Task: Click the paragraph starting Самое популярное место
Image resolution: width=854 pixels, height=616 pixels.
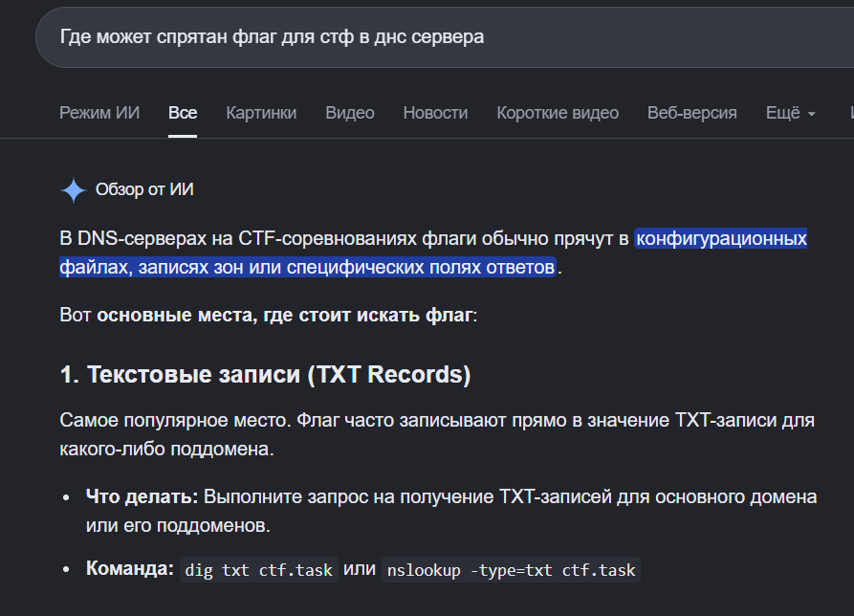Action: pyautogui.click(x=437, y=434)
